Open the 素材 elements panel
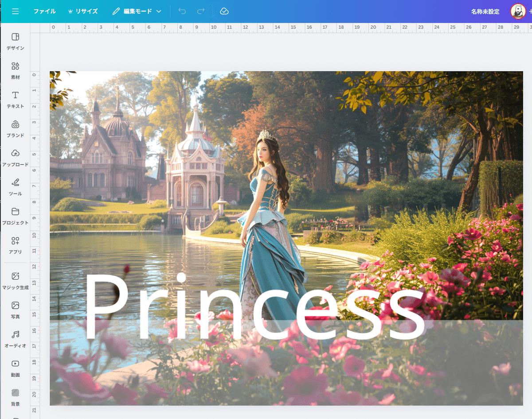The image size is (532, 419). (x=16, y=70)
